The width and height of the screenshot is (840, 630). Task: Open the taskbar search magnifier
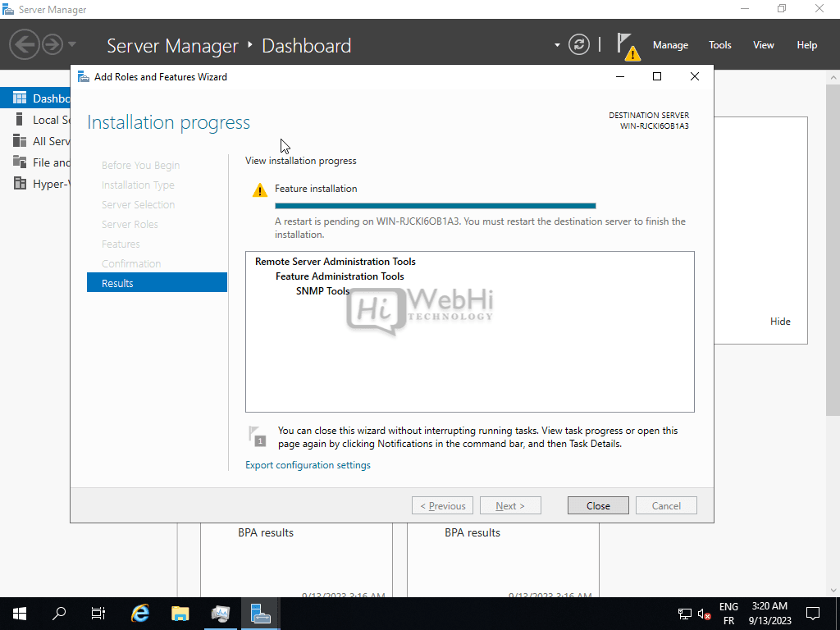pos(59,613)
